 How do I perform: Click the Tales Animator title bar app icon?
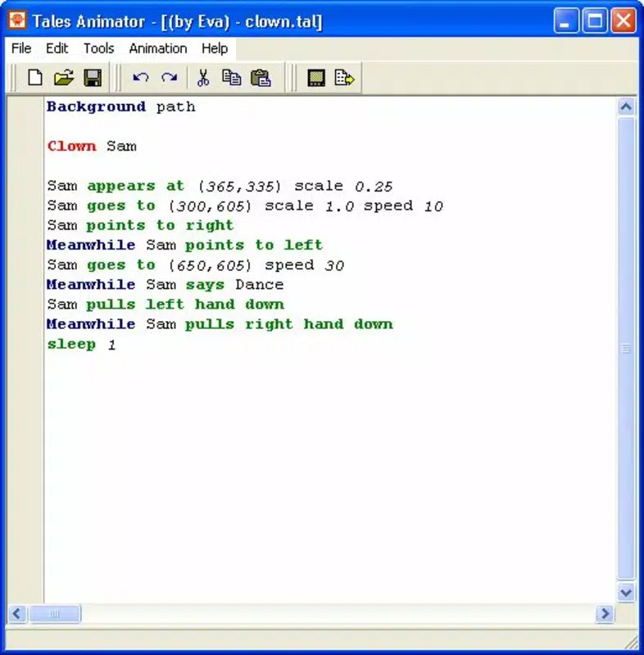pos(17,20)
